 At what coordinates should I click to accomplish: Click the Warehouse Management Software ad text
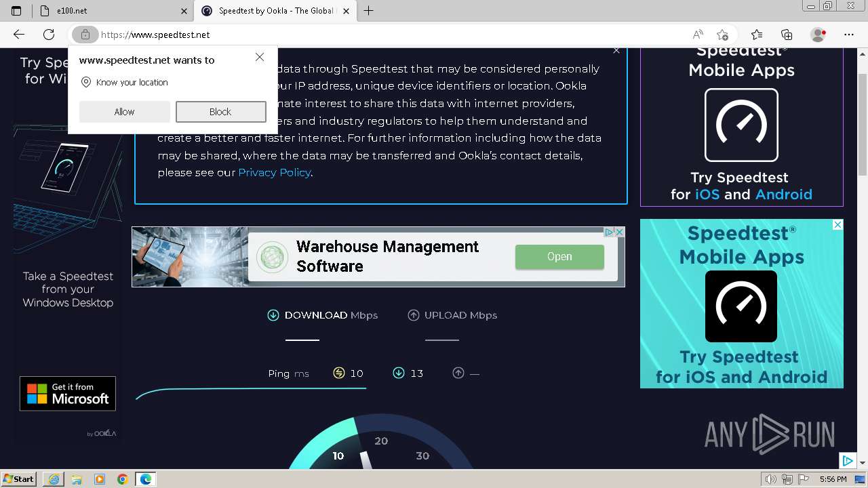pos(387,256)
